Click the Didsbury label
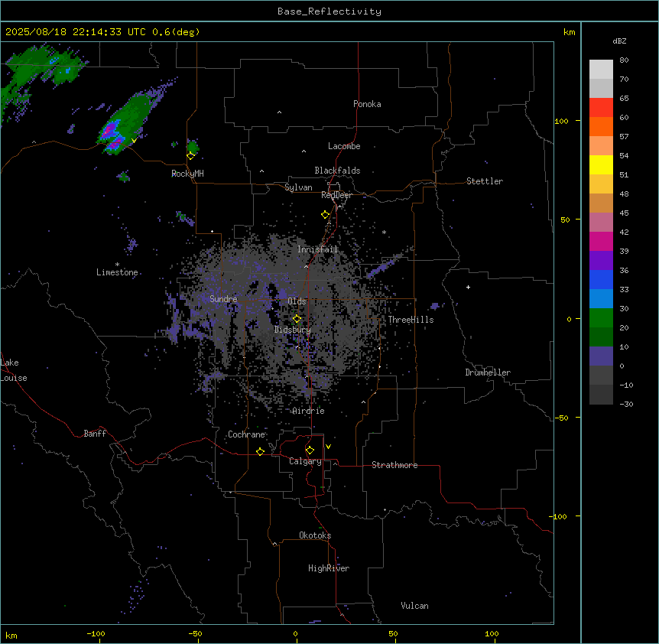This screenshot has height=644, width=659. tap(293, 330)
